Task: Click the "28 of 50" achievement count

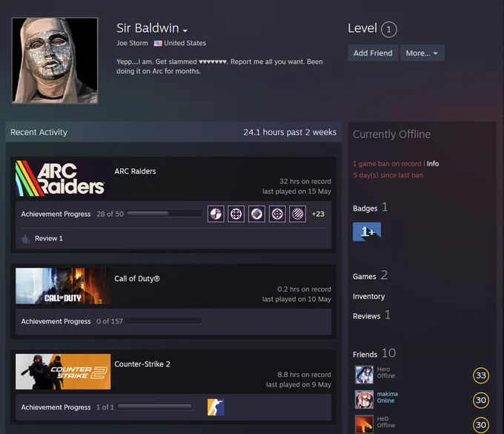Action: 110,214
